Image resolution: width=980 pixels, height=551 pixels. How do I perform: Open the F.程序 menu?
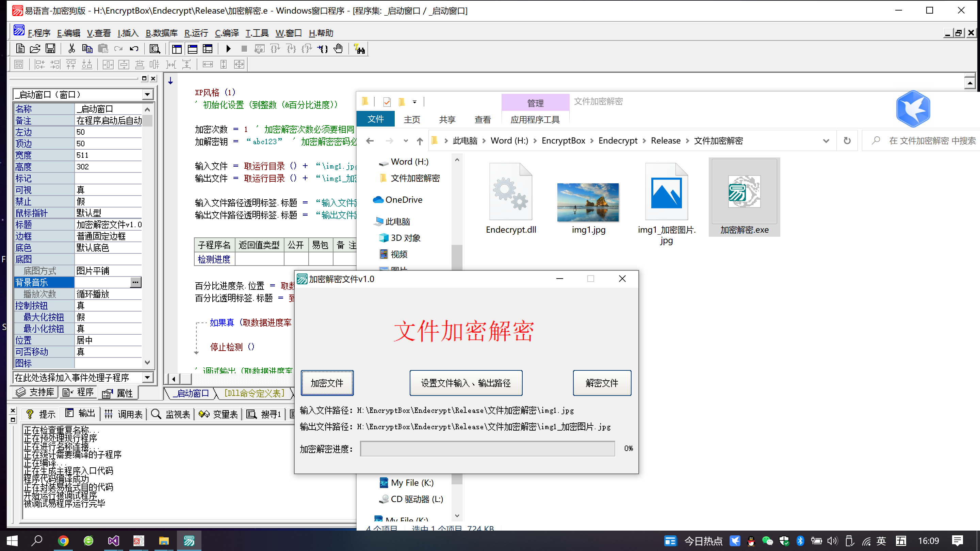pyautogui.click(x=39, y=33)
